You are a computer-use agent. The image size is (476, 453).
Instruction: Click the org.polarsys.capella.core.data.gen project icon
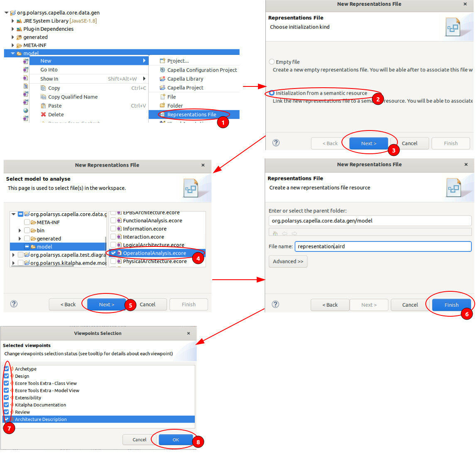click(x=13, y=13)
